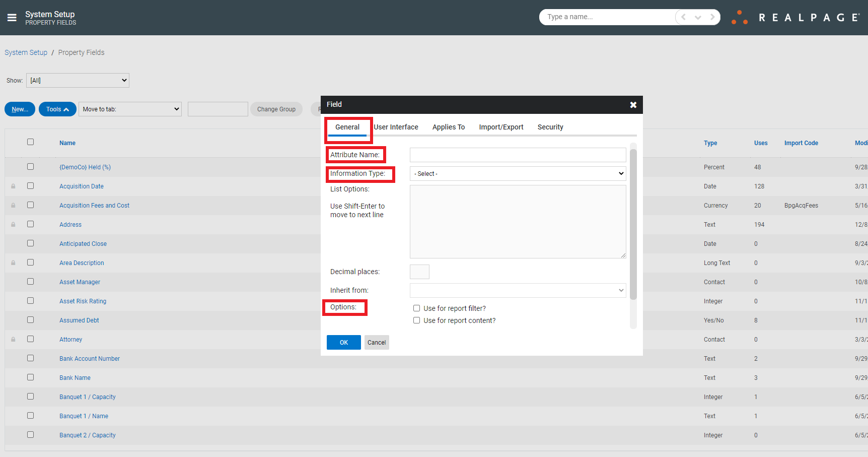Viewport: 868px width, 457px height.
Task: Click inside the Attribute Name field
Action: pyautogui.click(x=518, y=155)
